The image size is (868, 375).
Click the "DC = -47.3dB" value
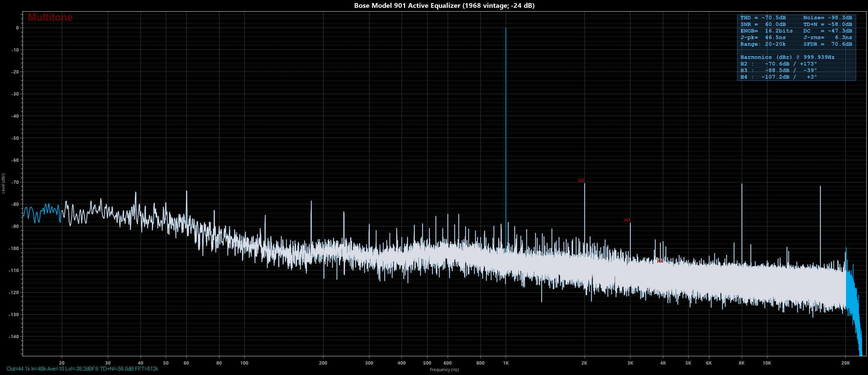click(x=827, y=31)
